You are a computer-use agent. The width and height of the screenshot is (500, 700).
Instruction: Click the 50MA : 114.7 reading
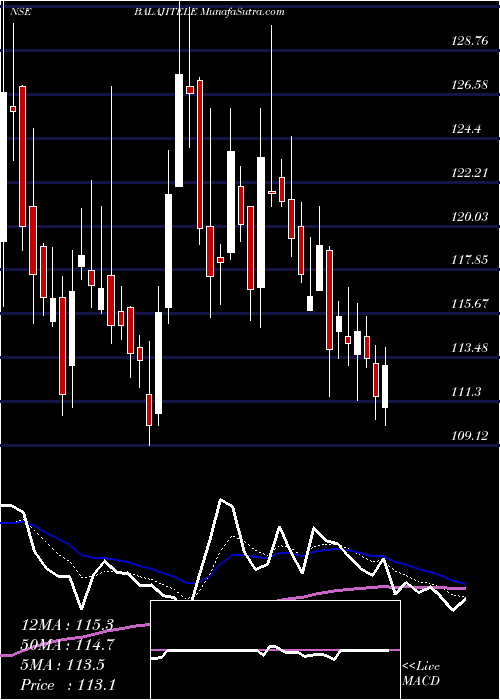(x=67, y=646)
